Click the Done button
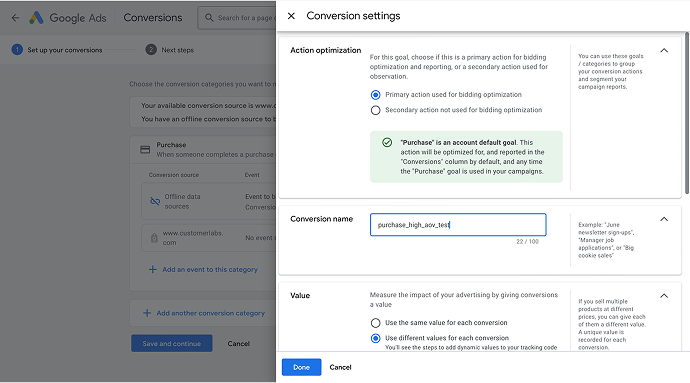 pos(301,367)
